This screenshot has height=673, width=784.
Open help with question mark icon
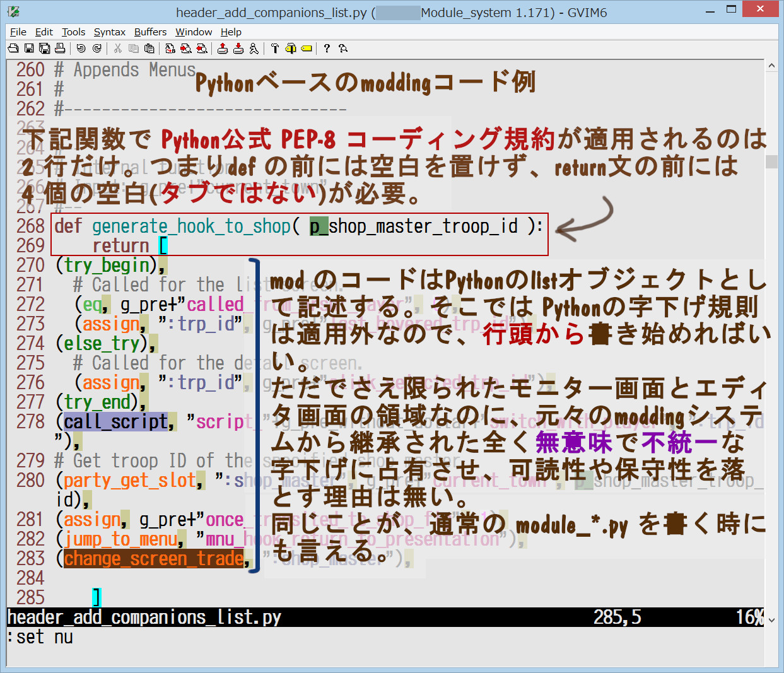[327, 49]
